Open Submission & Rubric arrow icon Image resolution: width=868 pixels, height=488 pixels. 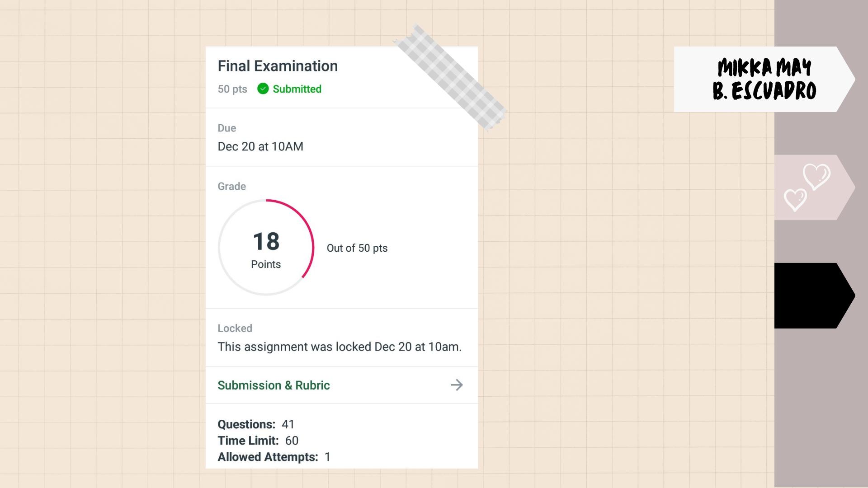pyautogui.click(x=457, y=385)
